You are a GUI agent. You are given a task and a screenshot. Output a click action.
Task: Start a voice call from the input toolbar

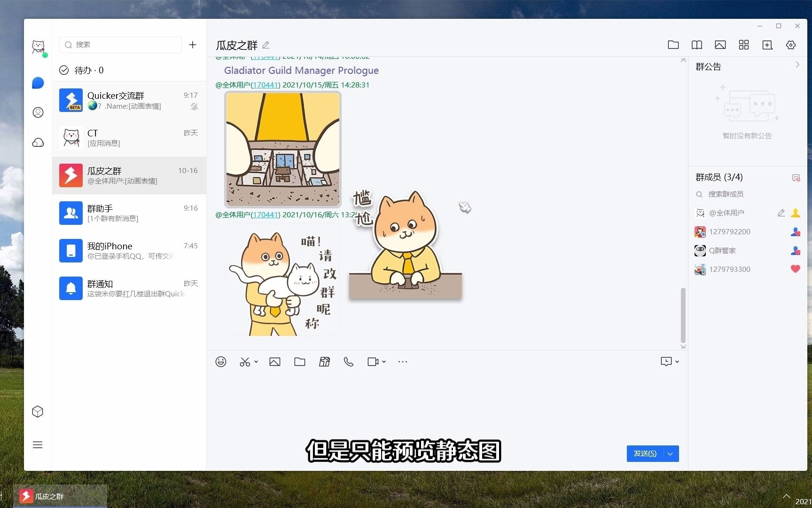pos(349,361)
